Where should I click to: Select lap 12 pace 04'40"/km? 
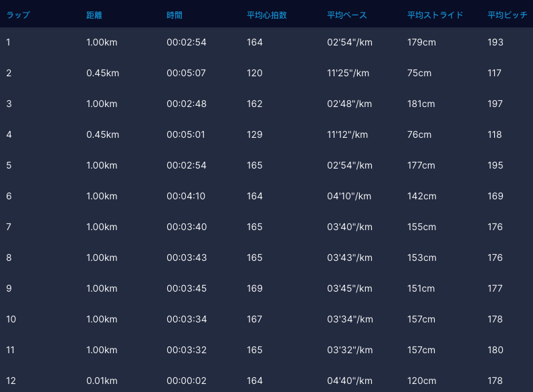[350, 381]
